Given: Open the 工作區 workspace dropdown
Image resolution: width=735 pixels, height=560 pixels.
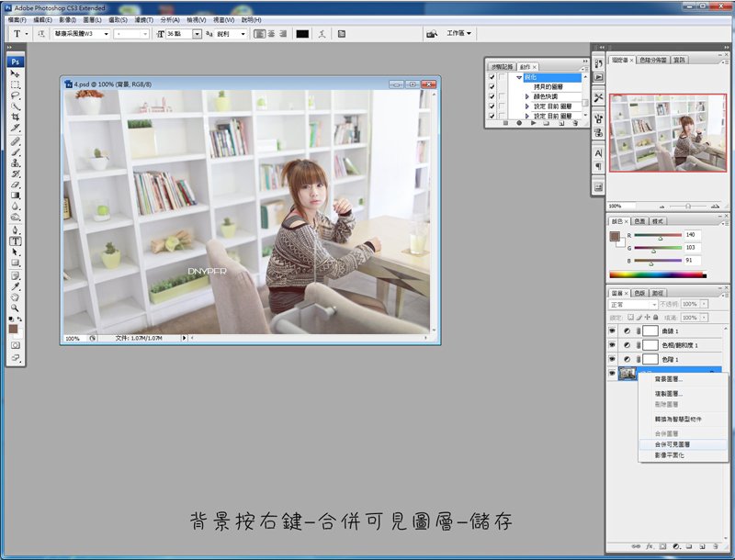Looking at the screenshot, I should [x=458, y=33].
